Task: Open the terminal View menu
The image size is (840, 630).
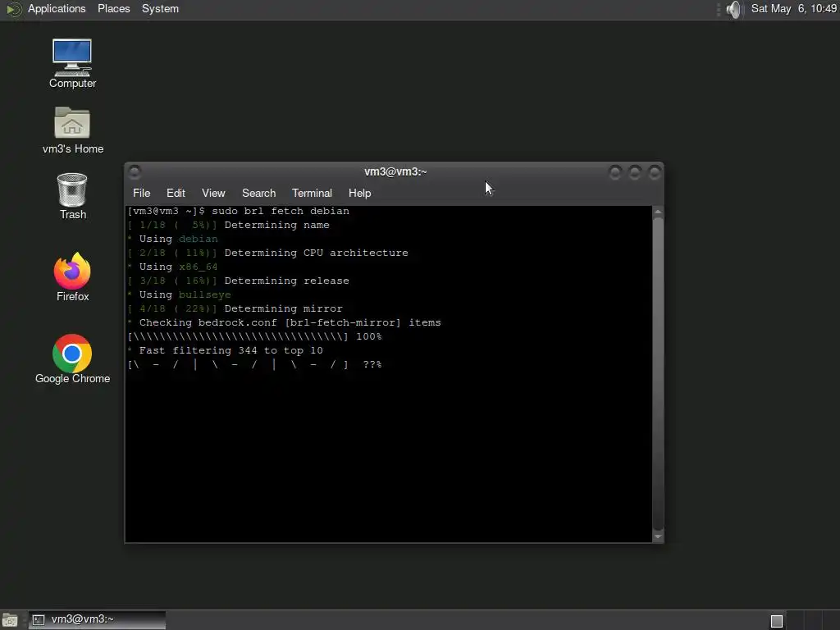Action: (x=213, y=194)
